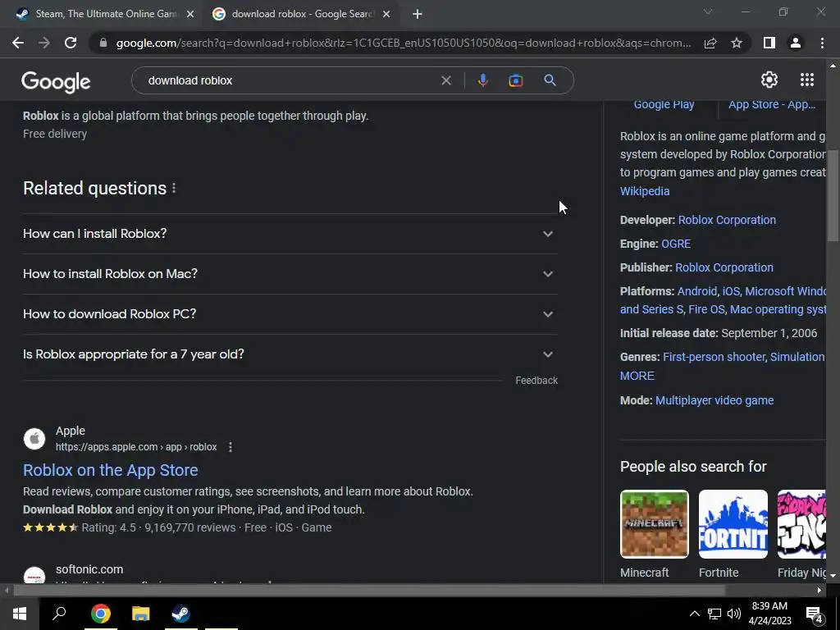Screen dimensions: 840x630
Task: Click Developer Roblox Corporation link
Action: (727, 220)
